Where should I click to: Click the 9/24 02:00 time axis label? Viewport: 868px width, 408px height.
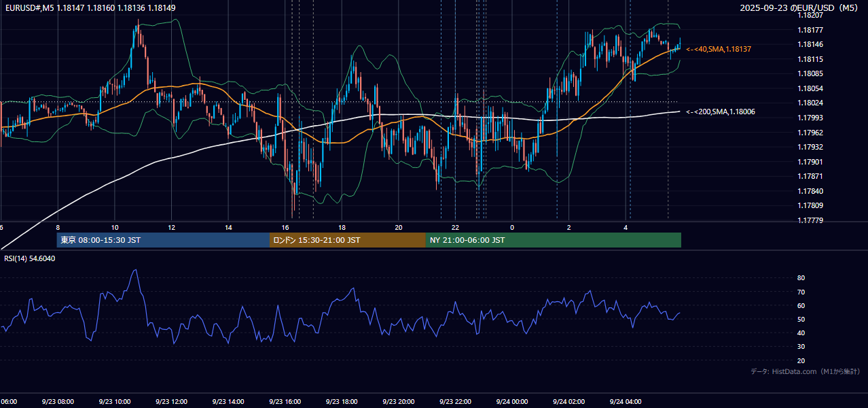(568, 402)
